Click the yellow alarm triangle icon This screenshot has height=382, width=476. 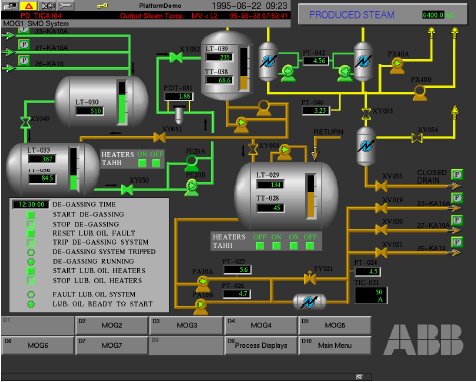[x=29, y=6]
